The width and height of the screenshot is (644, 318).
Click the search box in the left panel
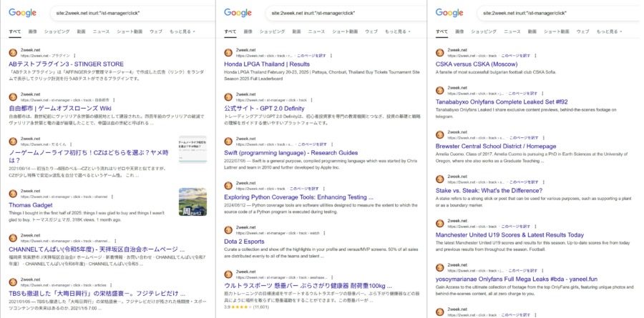click(x=132, y=13)
